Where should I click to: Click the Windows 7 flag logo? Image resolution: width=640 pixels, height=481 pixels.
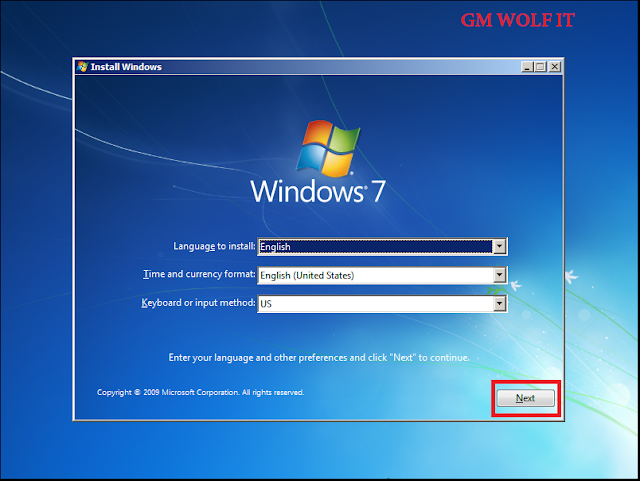click(328, 148)
